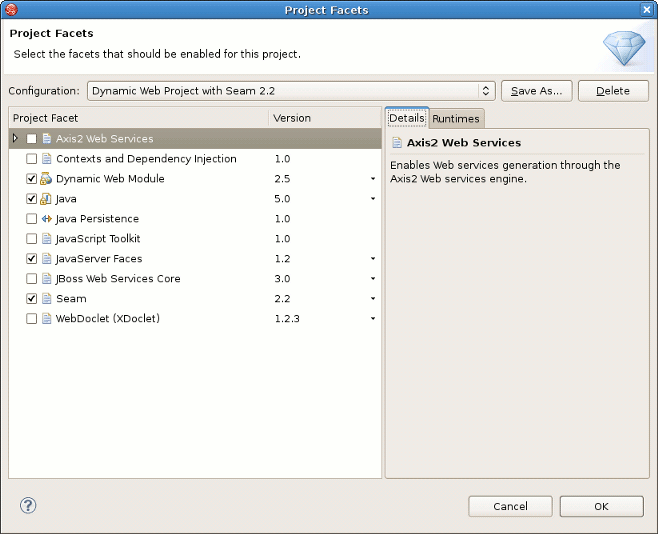
Task: Click the Dynamic Web Module facet icon
Action: tap(46, 179)
